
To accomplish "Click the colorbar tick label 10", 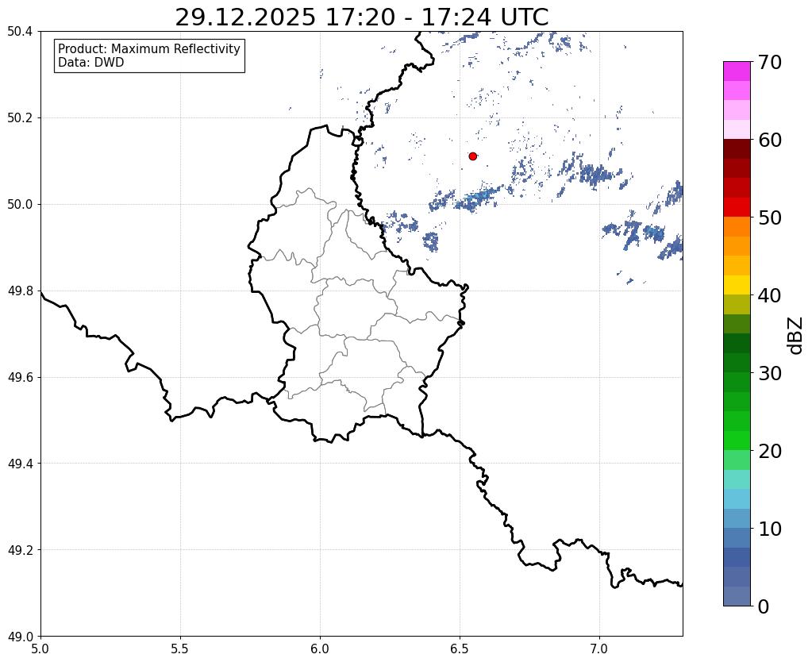I will point(769,529).
